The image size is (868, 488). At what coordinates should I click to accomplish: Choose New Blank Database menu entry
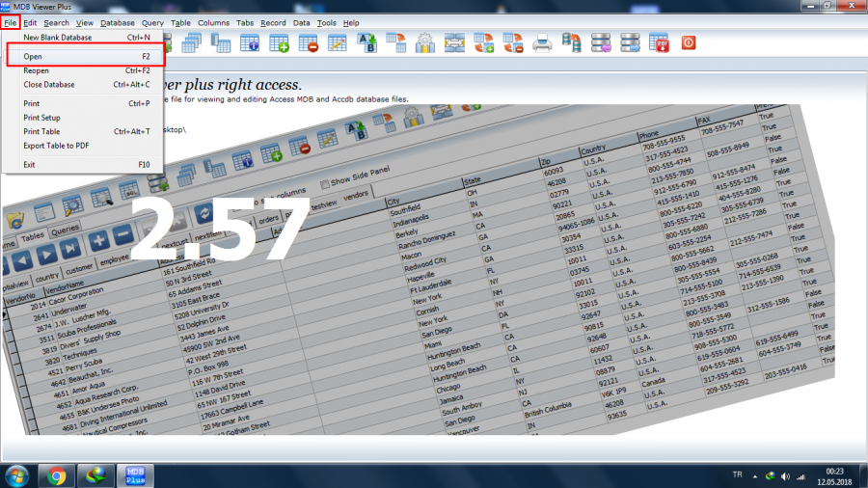pos(58,38)
